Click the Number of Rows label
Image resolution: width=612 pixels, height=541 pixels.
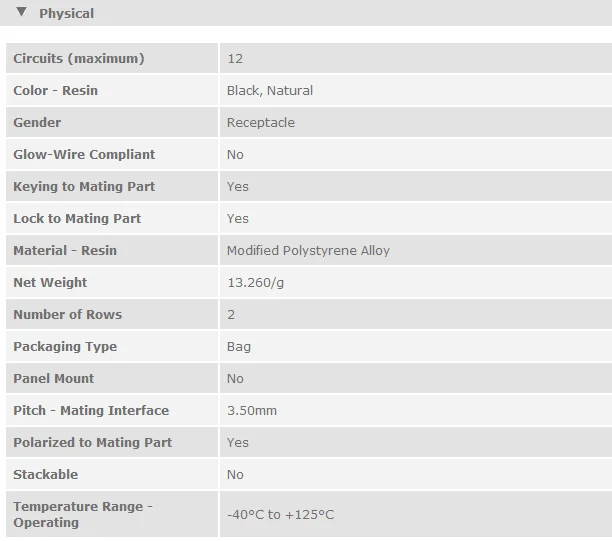click(x=68, y=315)
